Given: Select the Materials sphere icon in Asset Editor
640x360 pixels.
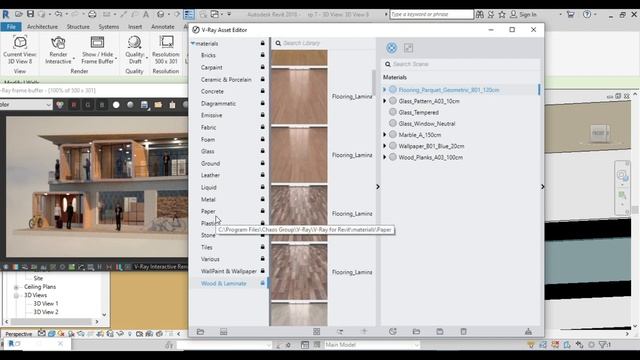Looking at the screenshot, I should point(391,48).
